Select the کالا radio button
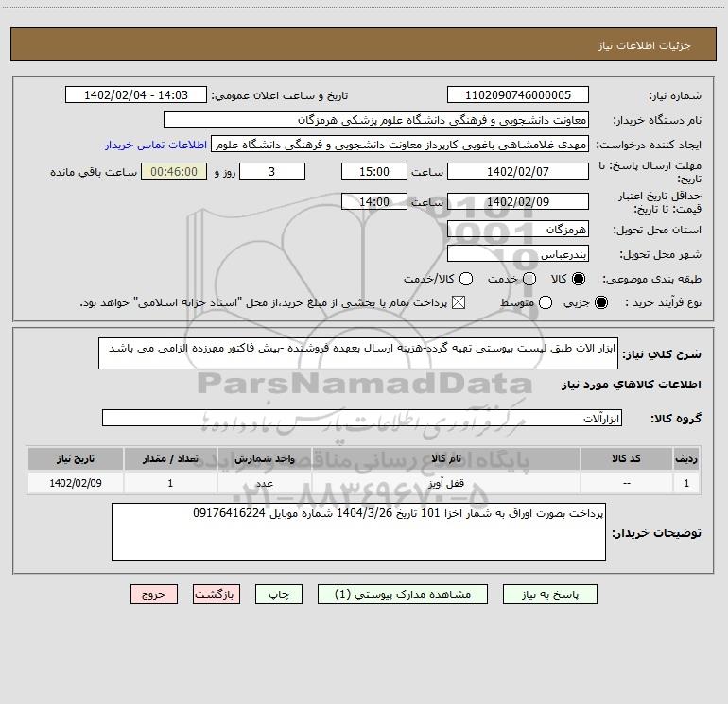The height and width of the screenshot is (704, 728). click(579, 279)
